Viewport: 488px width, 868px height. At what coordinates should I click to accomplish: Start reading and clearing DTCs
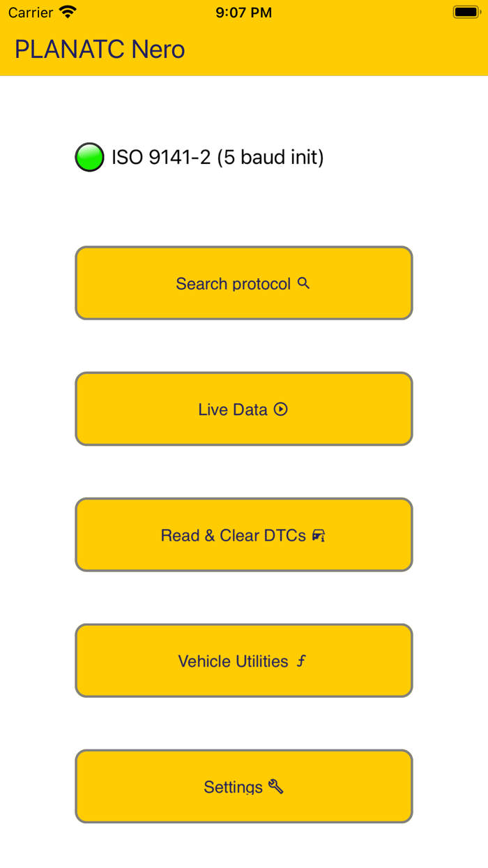click(x=244, y=535)
